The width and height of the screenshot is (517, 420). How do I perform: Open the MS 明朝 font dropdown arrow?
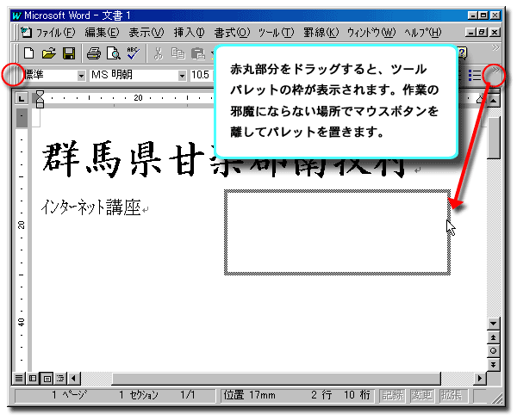tap(182, 76)
